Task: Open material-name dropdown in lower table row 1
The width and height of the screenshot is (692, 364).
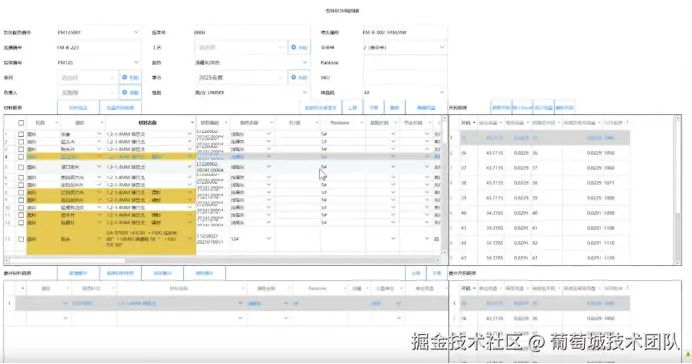Action: click(x=240, y=303)
